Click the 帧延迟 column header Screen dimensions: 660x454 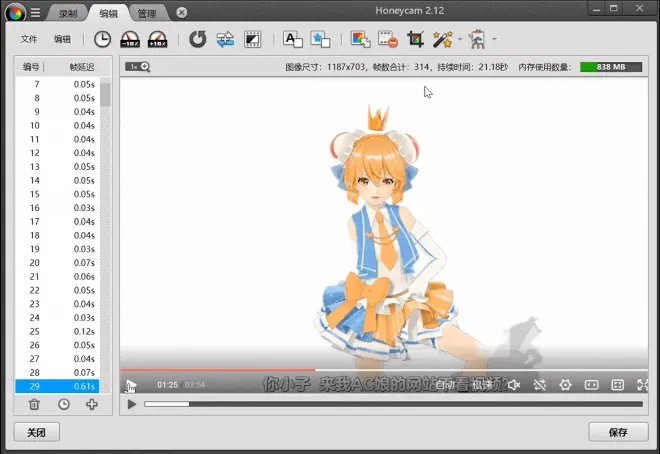tap(82, 66)
